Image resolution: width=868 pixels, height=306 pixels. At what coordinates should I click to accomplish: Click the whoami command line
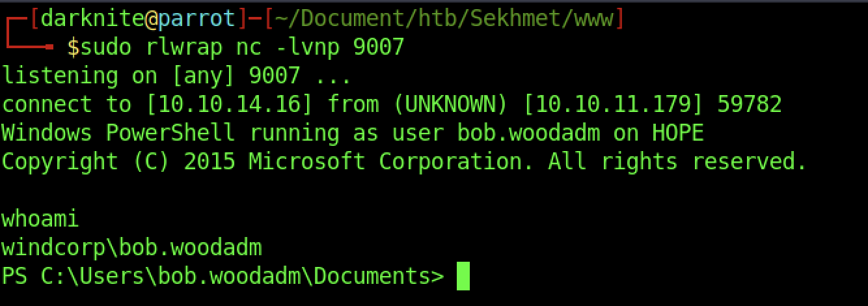pyautogui.click(x=40, y=219)
